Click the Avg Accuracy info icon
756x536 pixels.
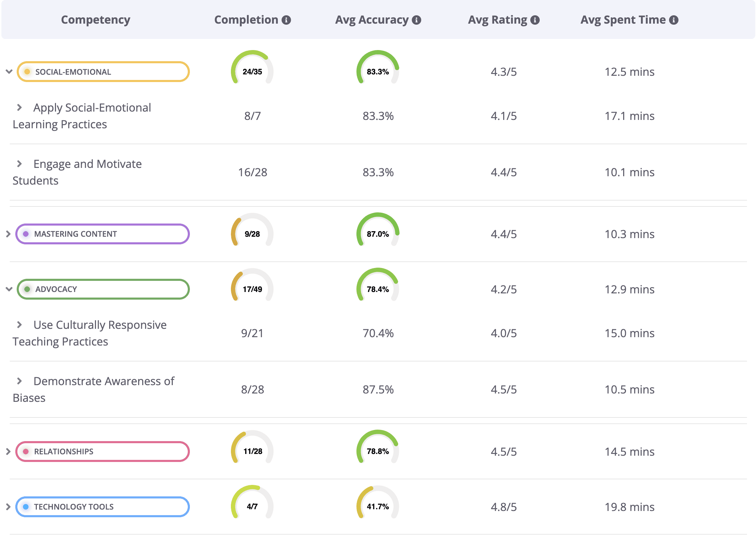coord(416,20)
